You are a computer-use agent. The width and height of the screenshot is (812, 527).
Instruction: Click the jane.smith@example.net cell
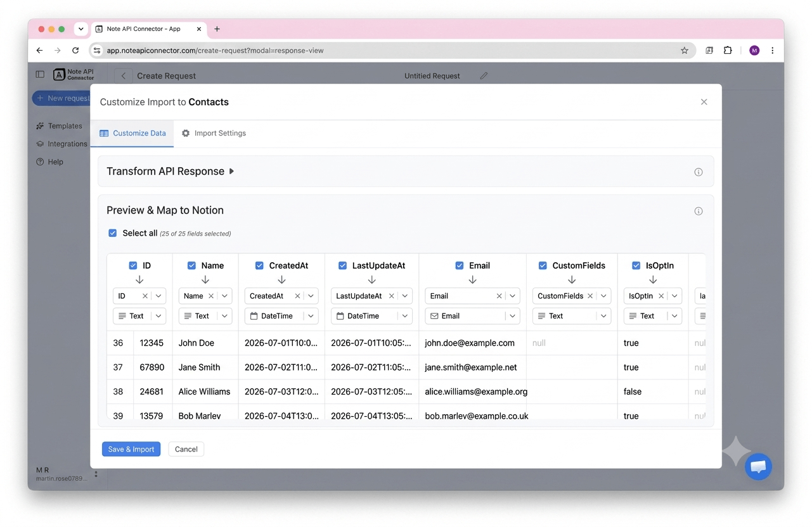coord(471,367)
